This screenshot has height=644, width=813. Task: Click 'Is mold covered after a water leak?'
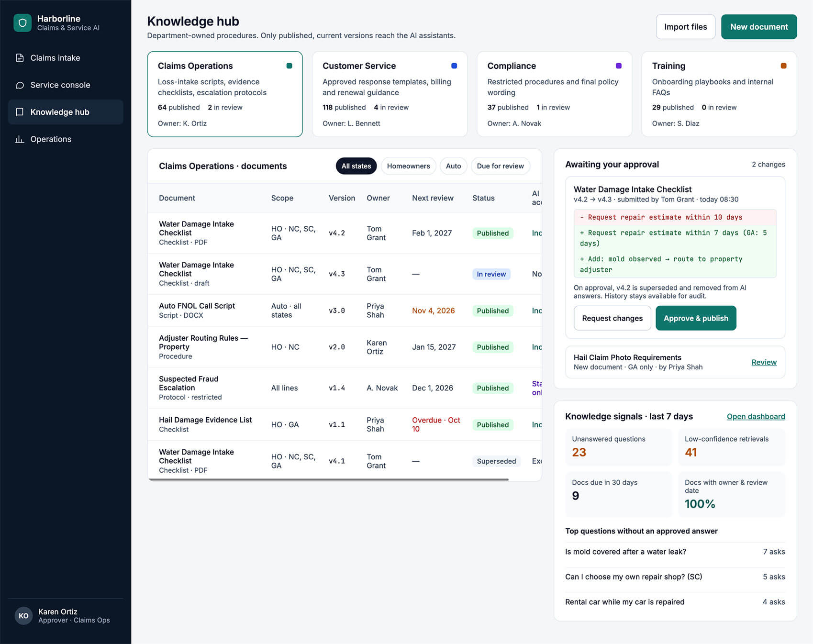point(625,552)
